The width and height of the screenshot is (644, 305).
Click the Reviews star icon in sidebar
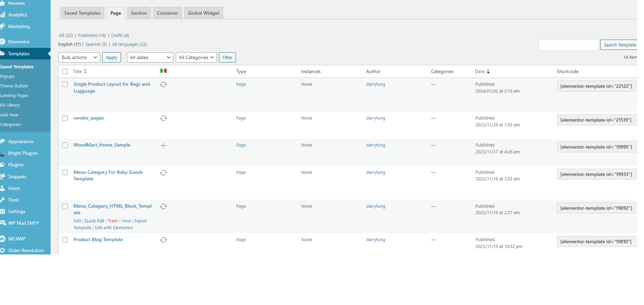pyautogui.click(x=2, y=3)
